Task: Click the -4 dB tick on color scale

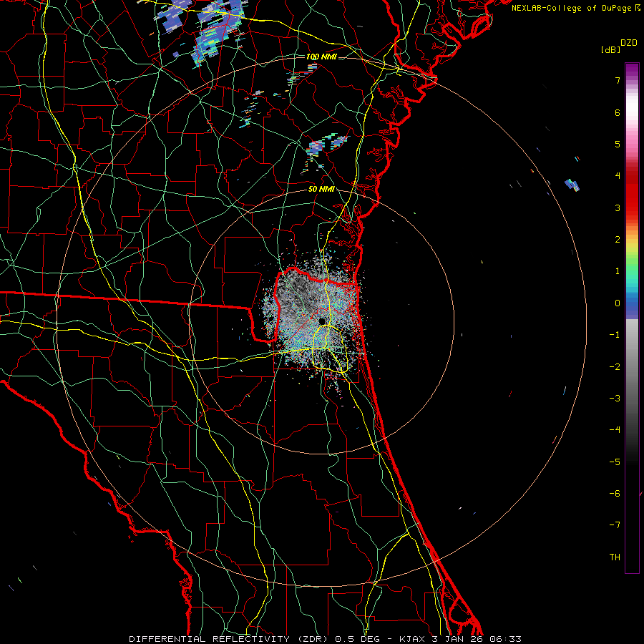Action: tap(615, 429)
